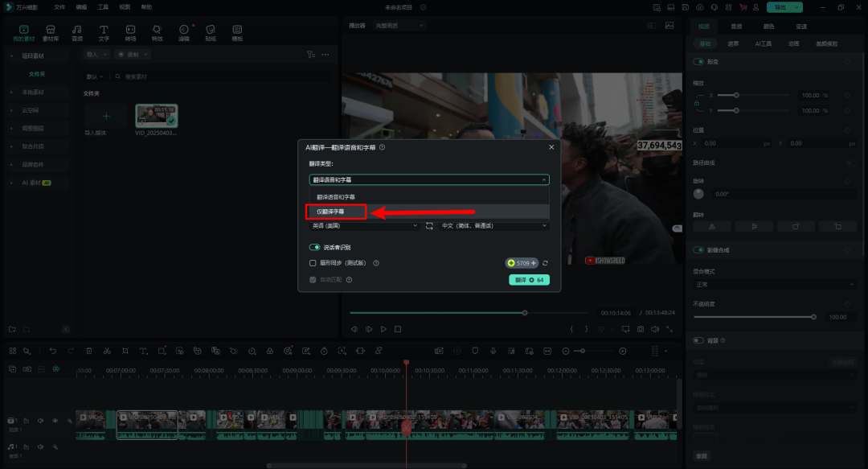The height and width of the screenshot is (469, 868).
Task: Open the 视图 menu
Action: (x=125, y=7)
